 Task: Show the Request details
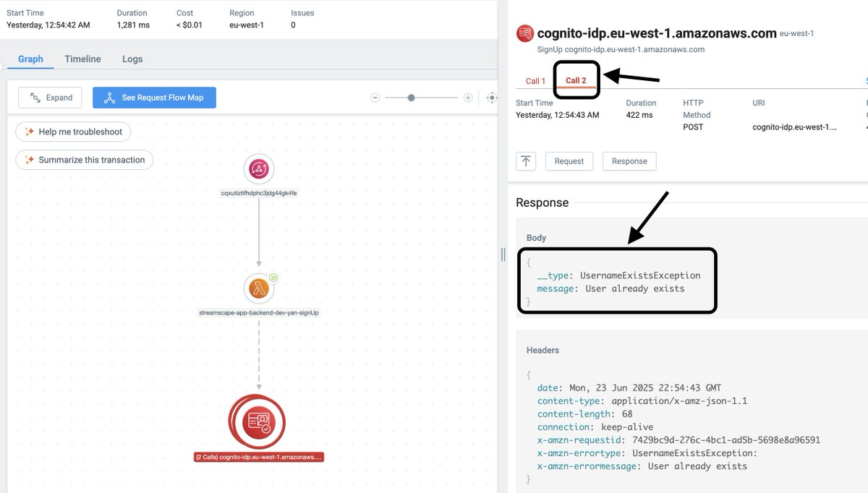point(569,161)
